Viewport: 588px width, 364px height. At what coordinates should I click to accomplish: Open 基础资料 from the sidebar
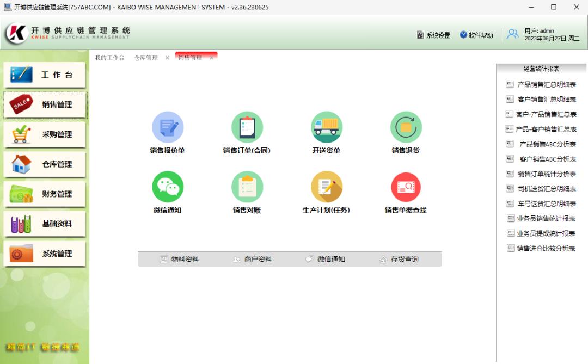pyautogui.click(x=44, y=224)
